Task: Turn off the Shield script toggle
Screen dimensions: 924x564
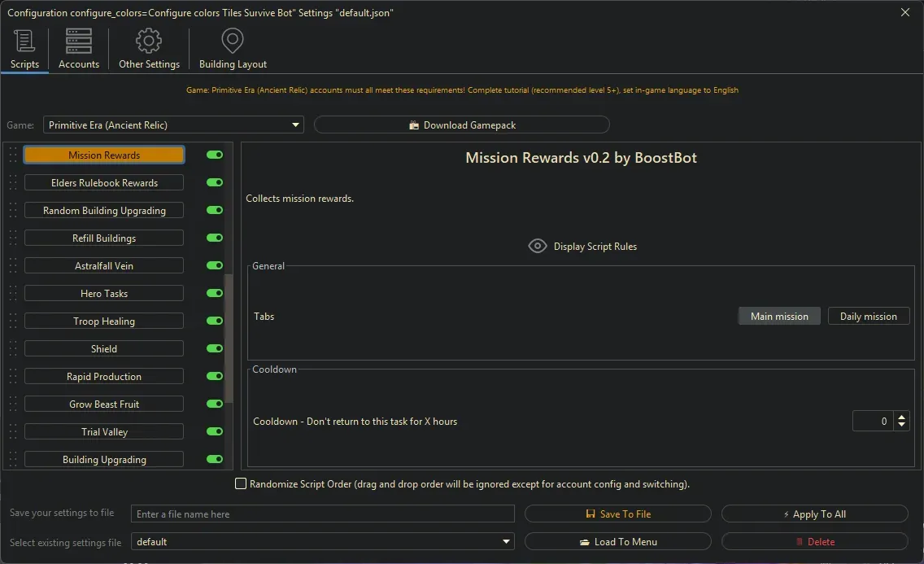Action: 215,348
